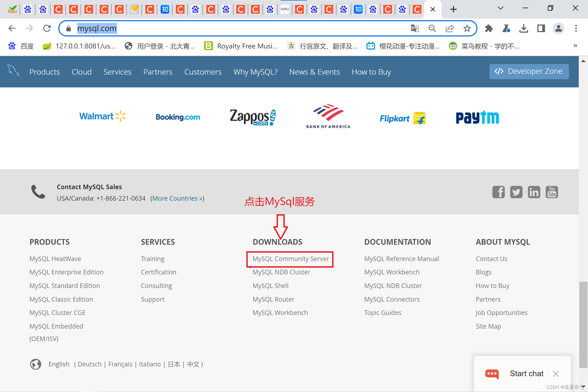Open the Partners nav menu
Image resolution: width=588 pixels, height=392 pixels.
(x=158, y=72)
